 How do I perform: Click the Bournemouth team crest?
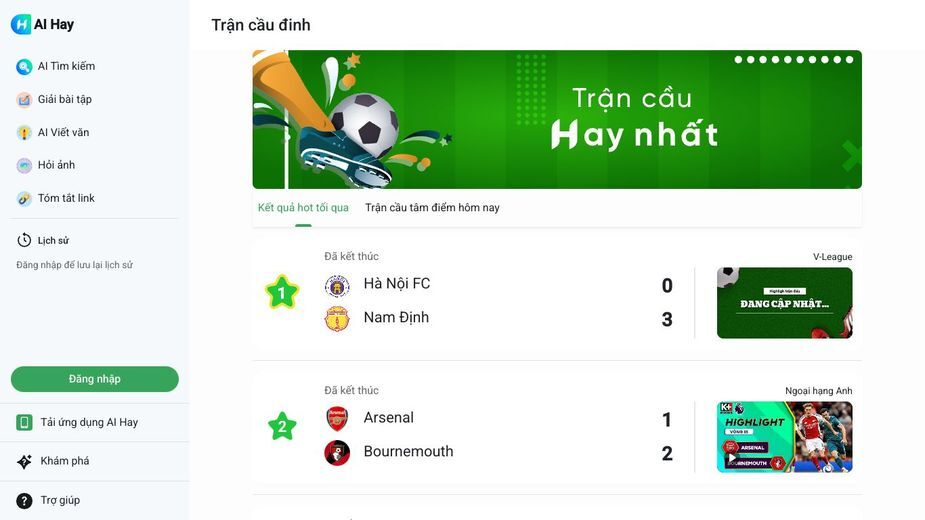337,453
